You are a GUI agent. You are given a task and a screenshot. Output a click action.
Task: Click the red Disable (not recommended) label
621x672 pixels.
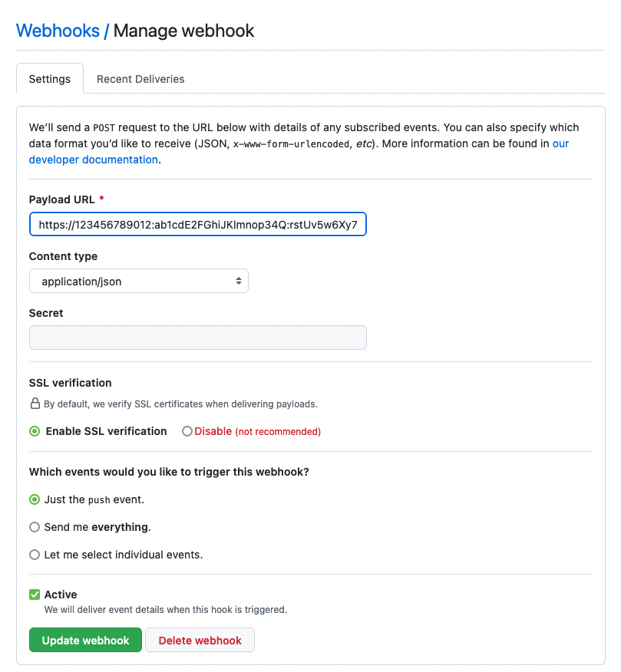257,431
